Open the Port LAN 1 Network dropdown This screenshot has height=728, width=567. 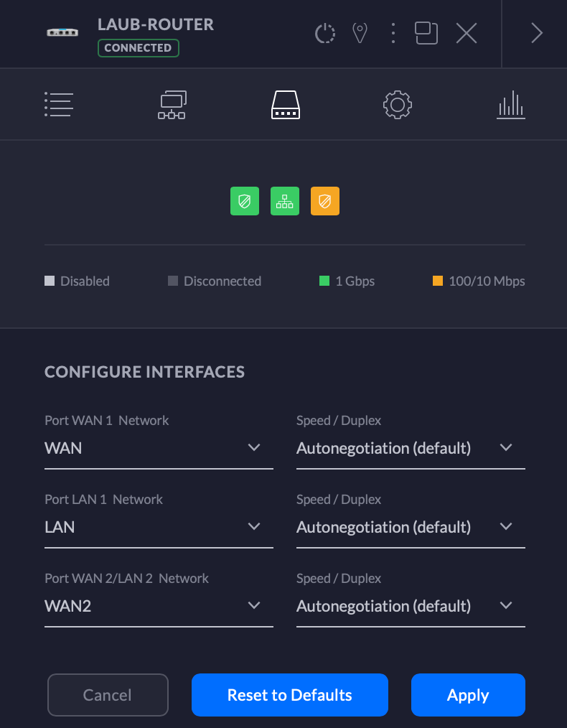[x=159, y=527]
